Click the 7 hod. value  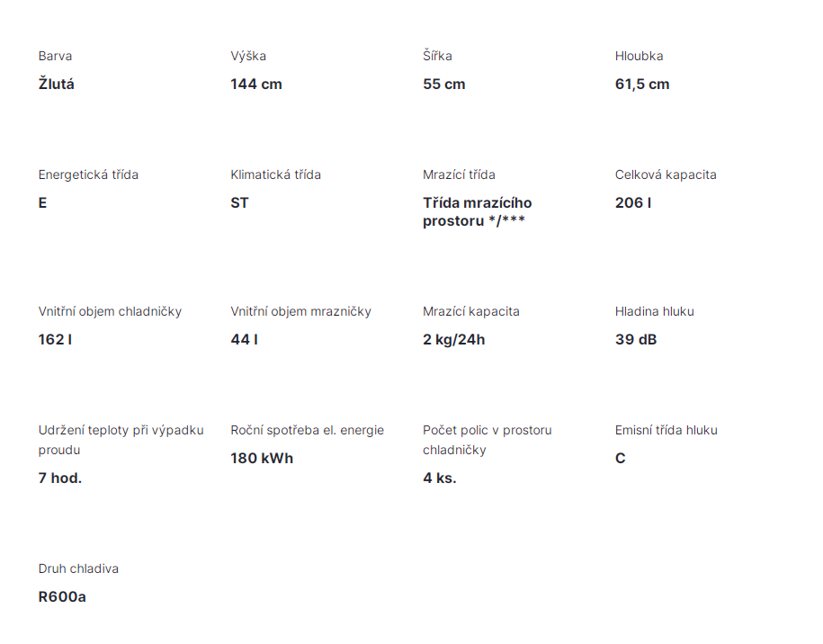[60, 479]
